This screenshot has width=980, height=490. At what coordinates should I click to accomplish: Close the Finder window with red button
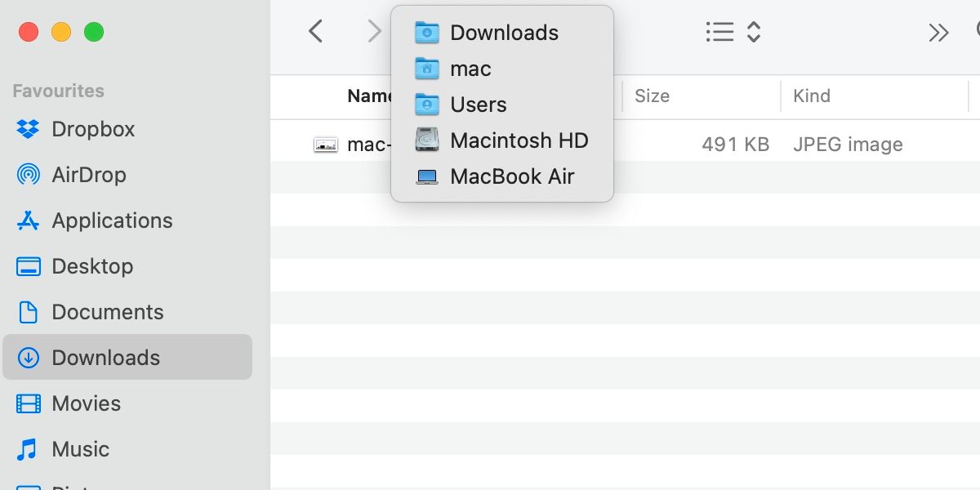pyautogui.click(x=29, y=33)
